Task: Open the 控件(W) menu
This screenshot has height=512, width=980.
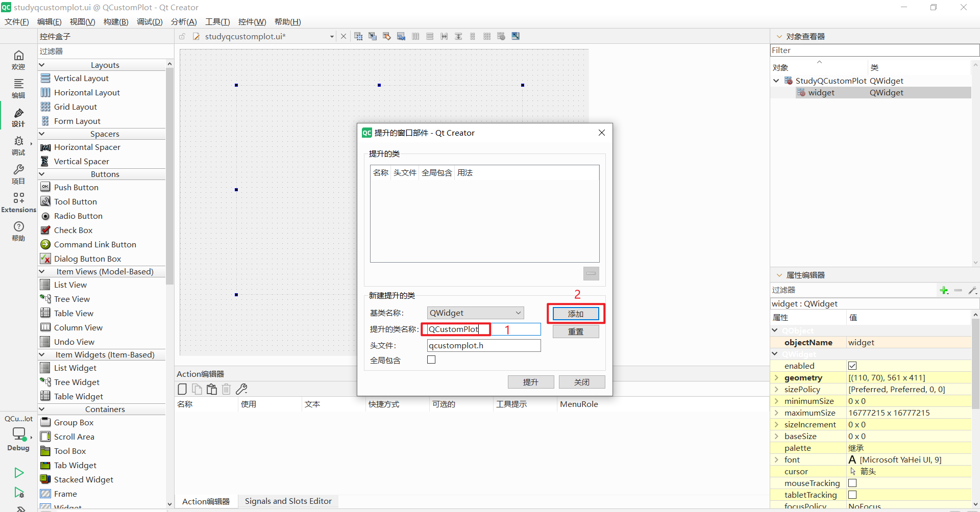Action: [x=252, y=22]
